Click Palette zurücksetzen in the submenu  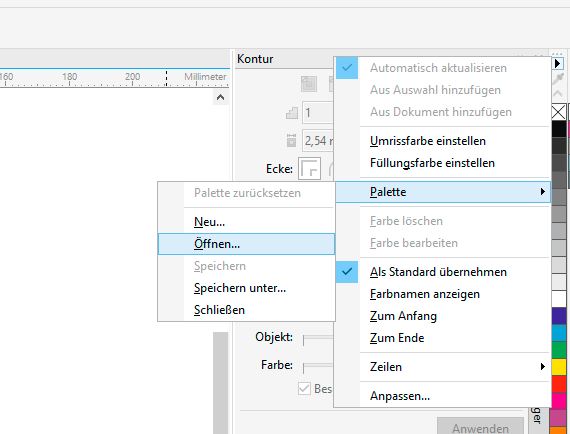246,193
